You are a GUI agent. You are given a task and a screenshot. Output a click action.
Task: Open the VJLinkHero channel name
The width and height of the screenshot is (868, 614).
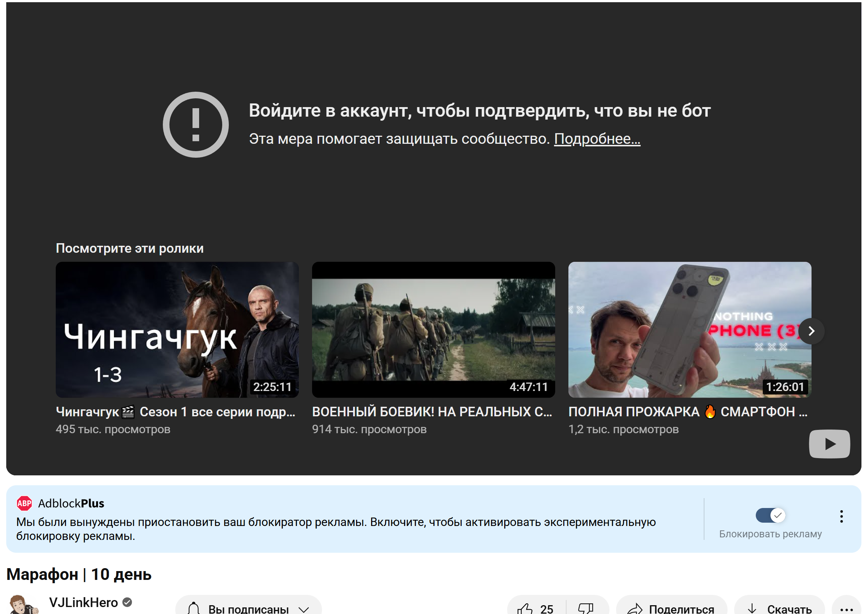point(84,602)
